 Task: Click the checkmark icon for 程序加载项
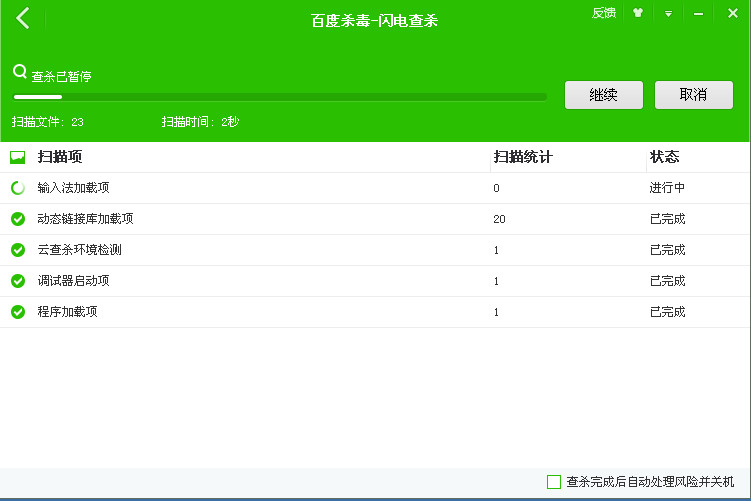18,312
